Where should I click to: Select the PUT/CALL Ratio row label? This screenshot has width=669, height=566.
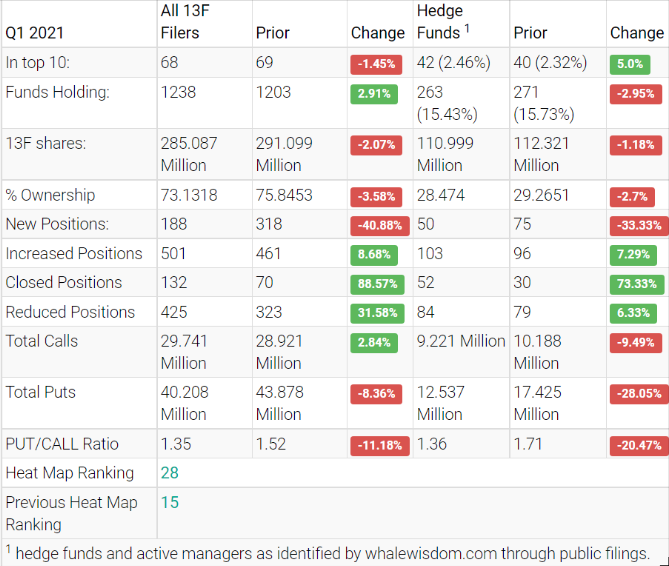62,443
